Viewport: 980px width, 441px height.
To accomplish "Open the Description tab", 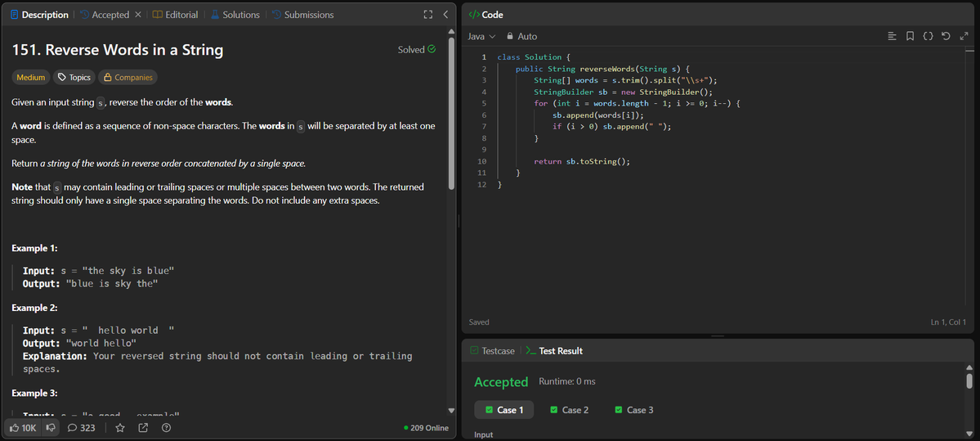I will [39, 15].
